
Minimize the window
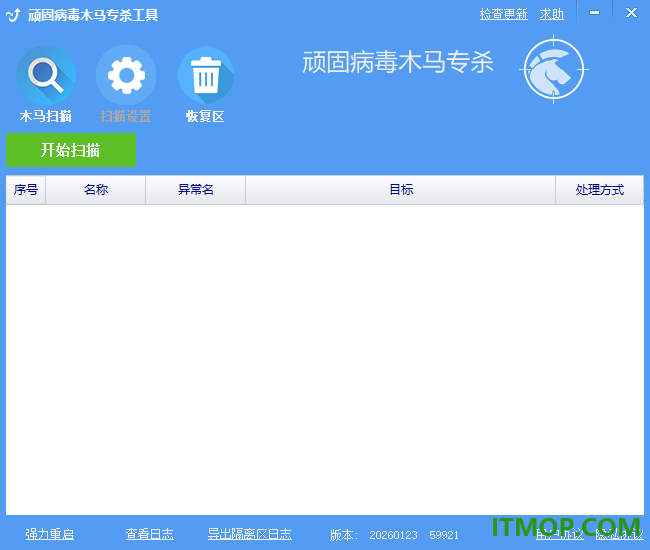[x=594, y=13]
